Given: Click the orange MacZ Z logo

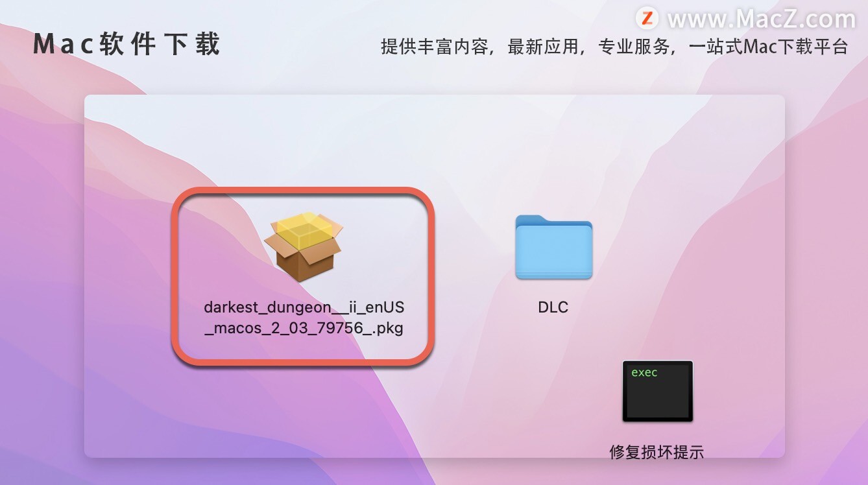Looking at the screenshot, I should (x=647, y=18).
